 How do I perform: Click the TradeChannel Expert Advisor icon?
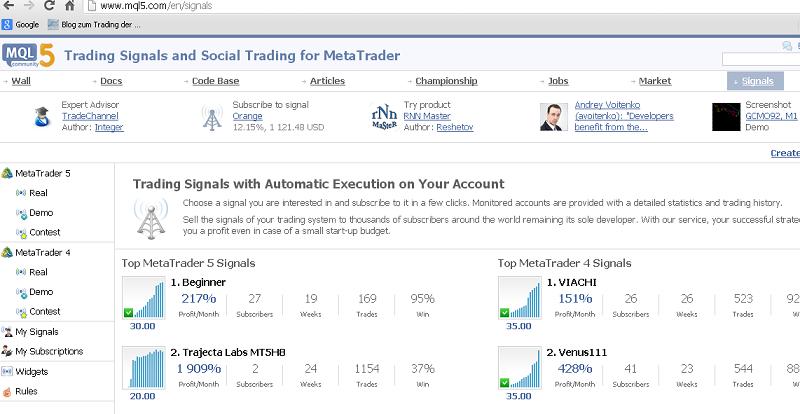click(x=42, y=117)
